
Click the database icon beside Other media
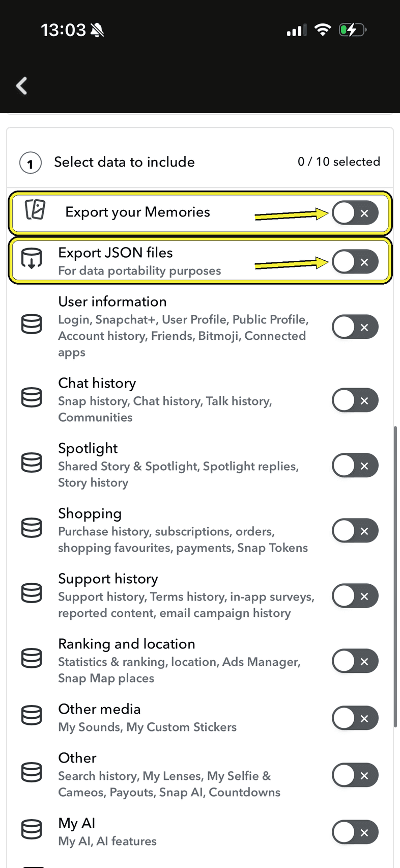[x=32, y=715]
